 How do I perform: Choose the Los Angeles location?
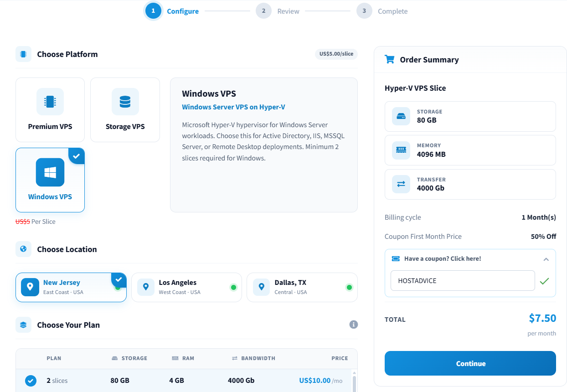click(186, 287)
